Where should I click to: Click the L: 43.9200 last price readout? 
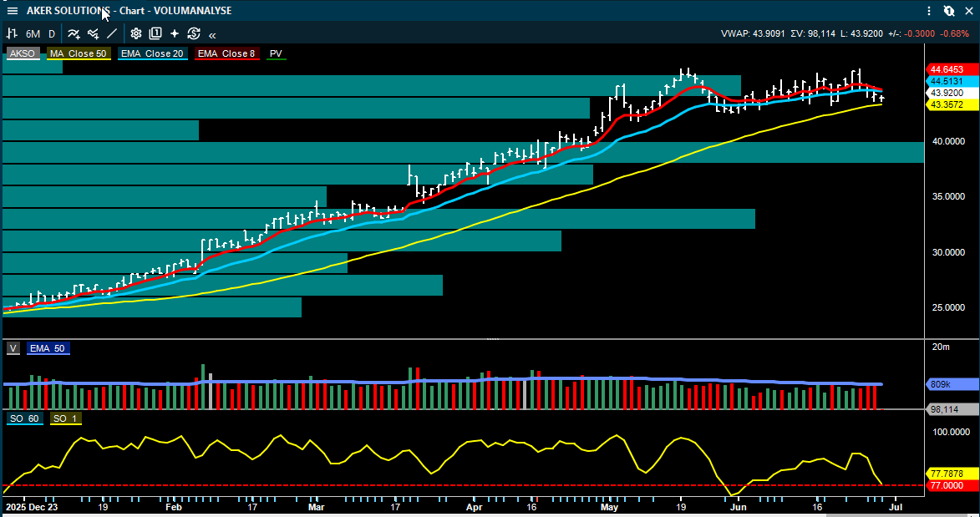[x=862, y=33]
